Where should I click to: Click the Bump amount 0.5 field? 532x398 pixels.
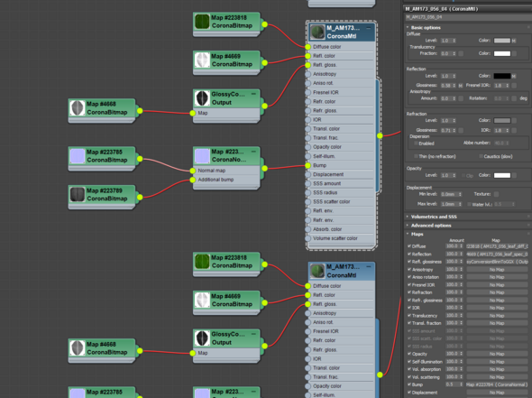pos(452,384)
